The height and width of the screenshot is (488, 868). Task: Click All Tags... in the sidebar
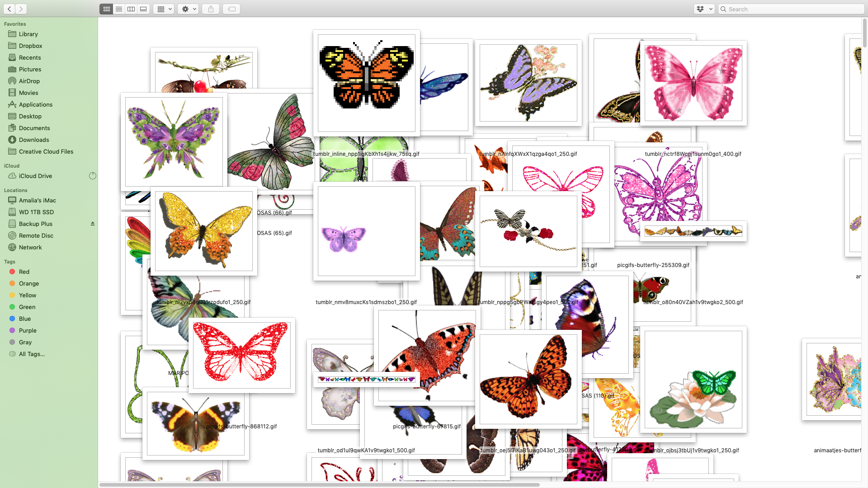(x=32, y=354)
